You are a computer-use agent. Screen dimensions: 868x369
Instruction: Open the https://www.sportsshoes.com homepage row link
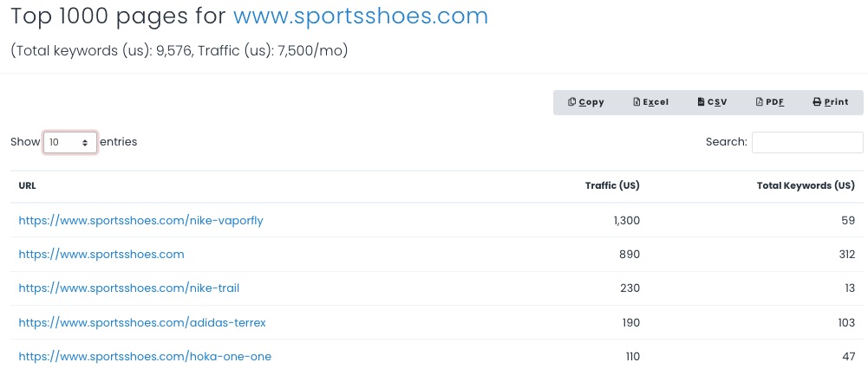click(101, 255)
